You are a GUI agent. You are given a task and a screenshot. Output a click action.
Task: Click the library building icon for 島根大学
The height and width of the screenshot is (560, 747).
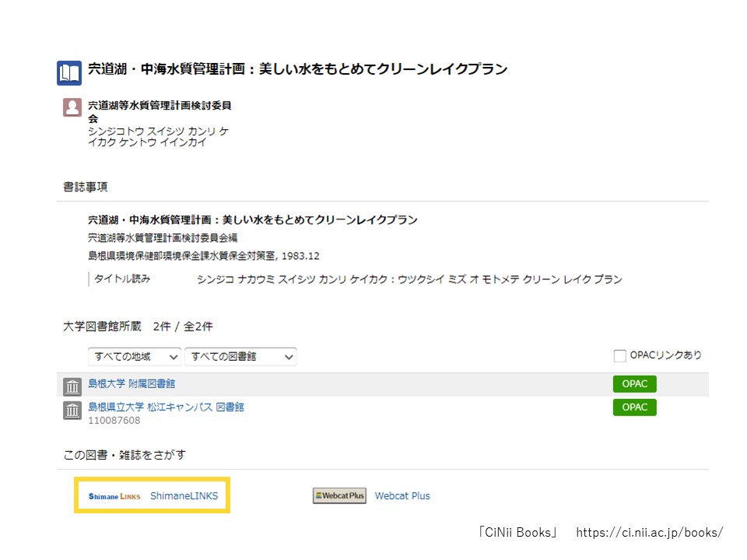click(x=72, y=387)
